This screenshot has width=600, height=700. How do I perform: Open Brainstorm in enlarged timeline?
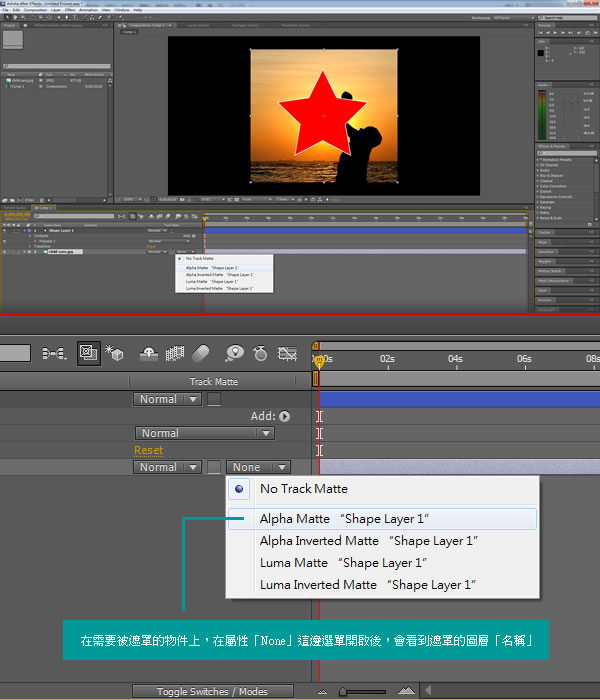[234, 353]
